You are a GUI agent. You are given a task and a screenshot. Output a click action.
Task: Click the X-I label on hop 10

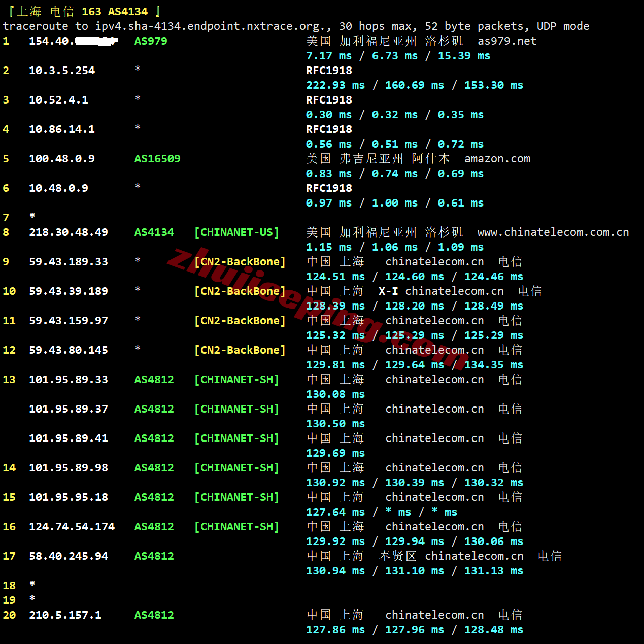coord(388,291)
